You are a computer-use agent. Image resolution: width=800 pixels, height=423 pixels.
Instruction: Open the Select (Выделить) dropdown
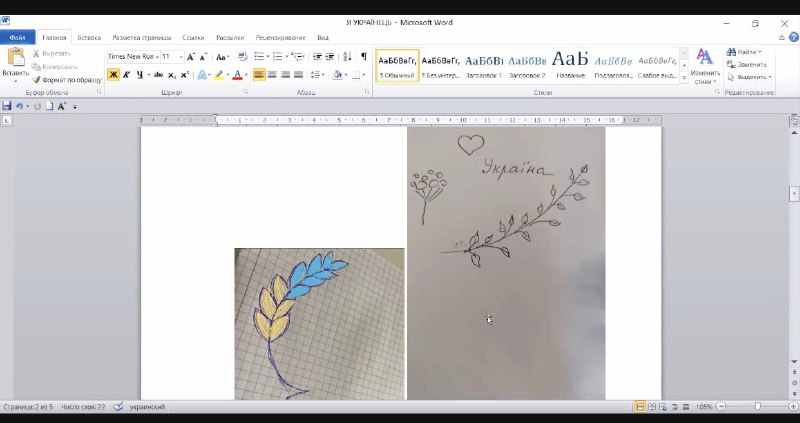749,77
